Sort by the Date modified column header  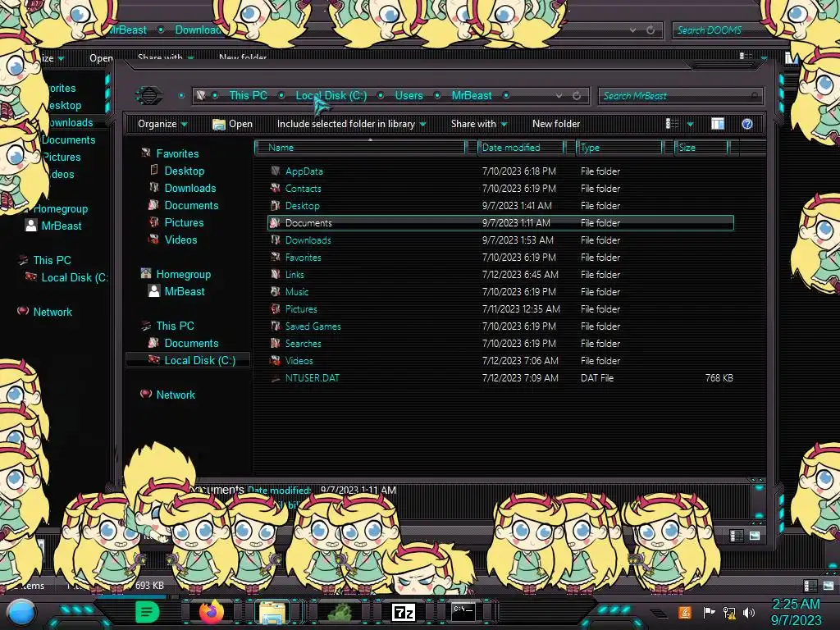coord(521,148)
